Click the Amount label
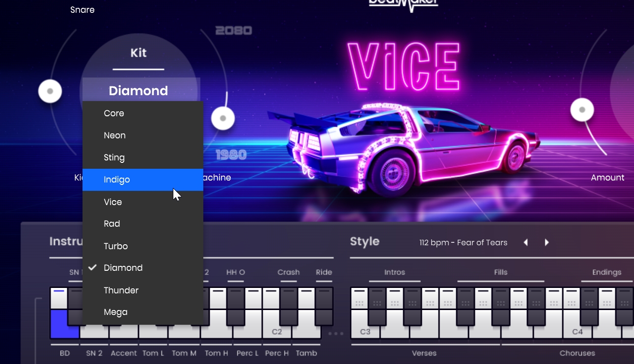Screen dimensions: 634x364 point(607,178)
